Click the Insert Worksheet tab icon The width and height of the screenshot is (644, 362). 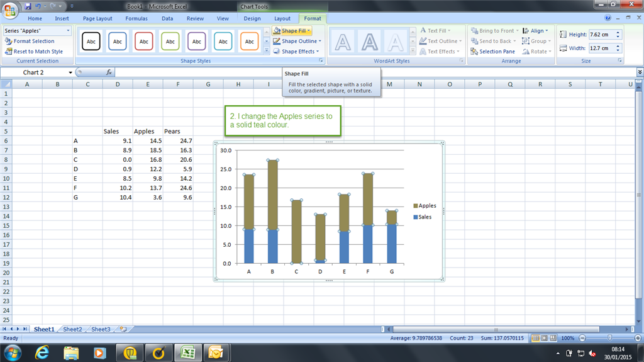pos(123,329)
